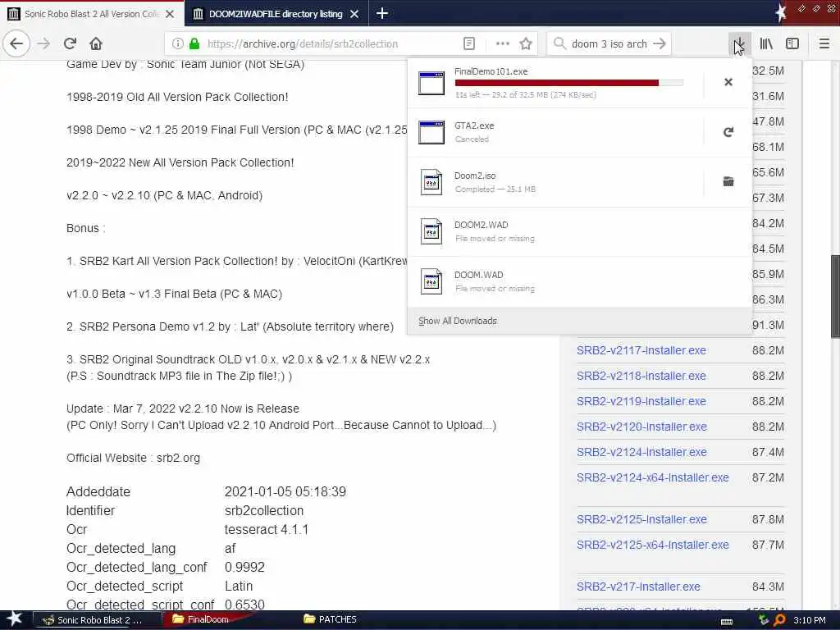840x630 pixels.
Task: Click the green secure padlock icon
Action: click(194, 44)
